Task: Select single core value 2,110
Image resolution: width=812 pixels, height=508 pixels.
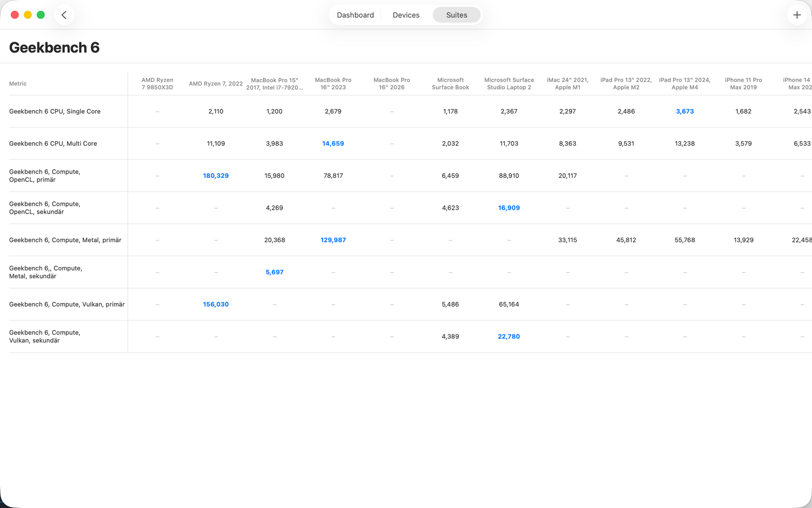Action: 216,111
